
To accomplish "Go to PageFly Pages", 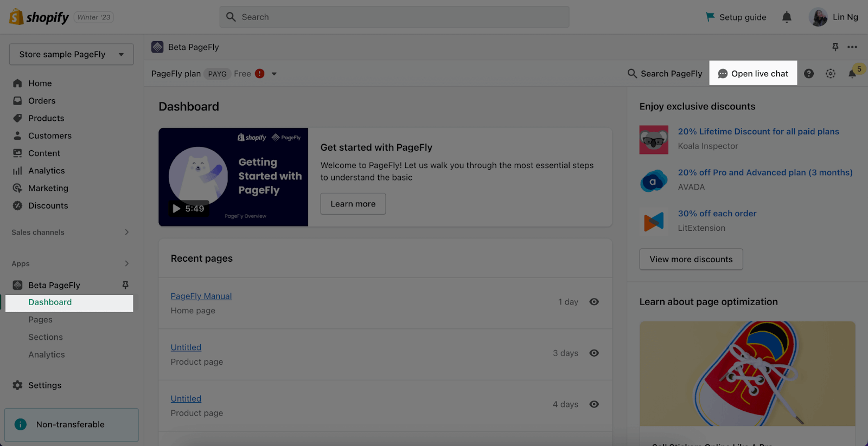I will 40,320.
